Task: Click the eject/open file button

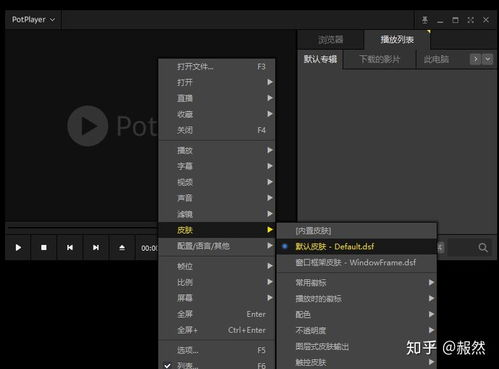Action: (122, 247)
